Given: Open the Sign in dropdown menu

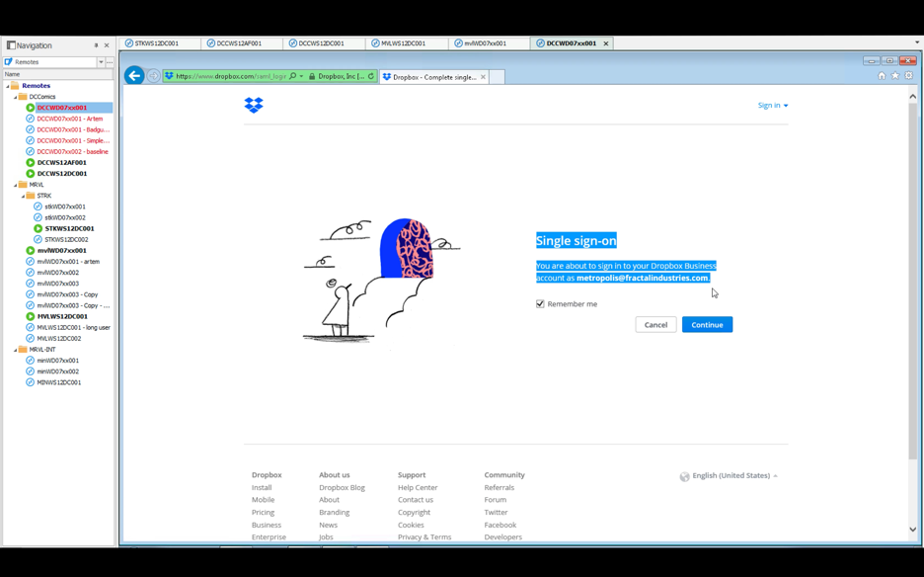Looking at the screenshot, I should [x=773, y=105].
